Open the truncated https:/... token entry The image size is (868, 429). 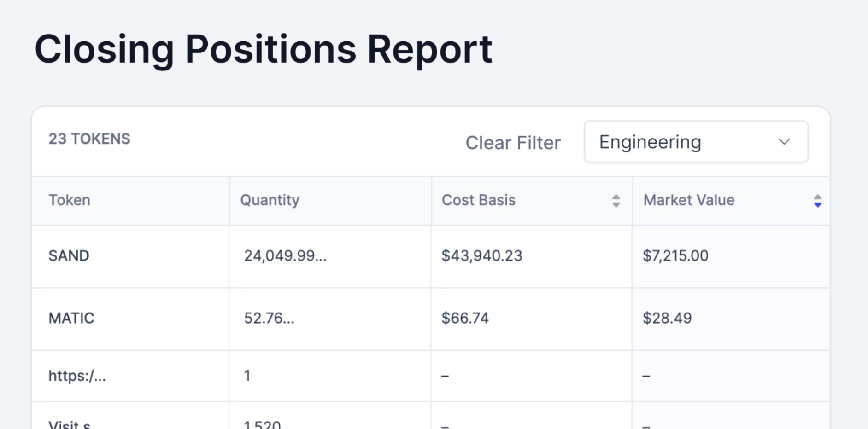point(77,376)
